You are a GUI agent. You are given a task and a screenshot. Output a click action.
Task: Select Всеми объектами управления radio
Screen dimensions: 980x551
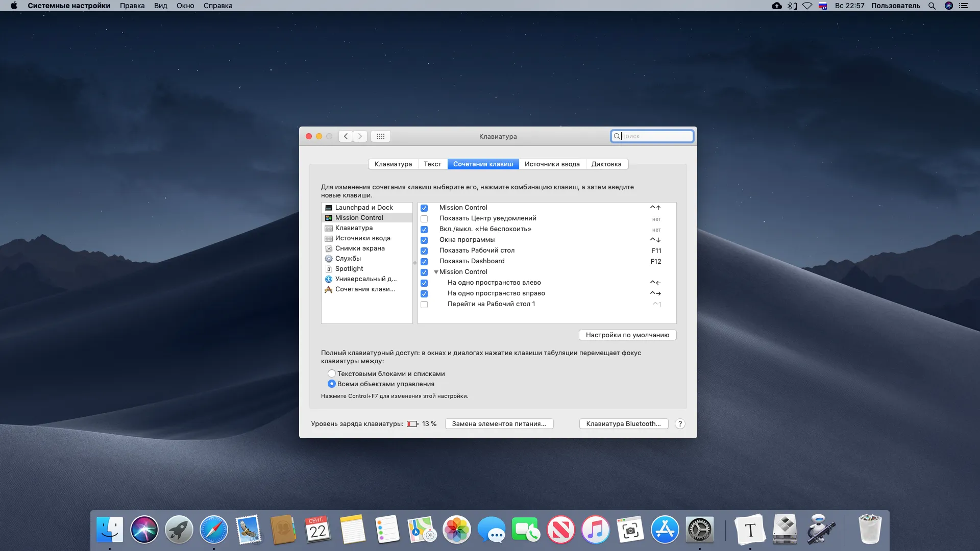[332, 384]
